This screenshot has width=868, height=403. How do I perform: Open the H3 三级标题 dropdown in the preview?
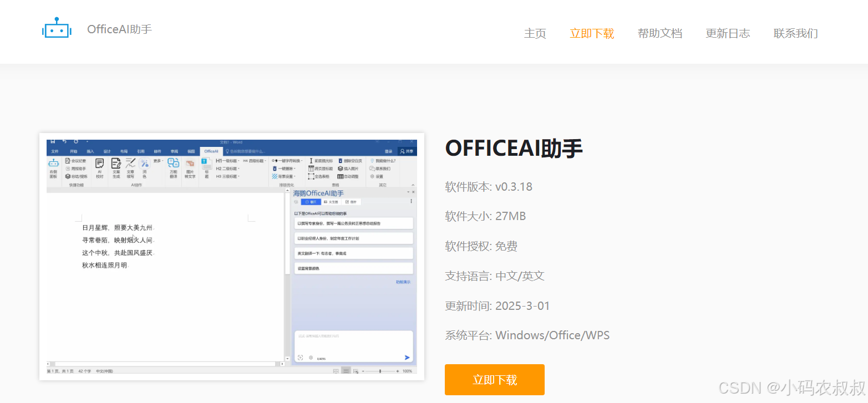[x=227, y=176]
